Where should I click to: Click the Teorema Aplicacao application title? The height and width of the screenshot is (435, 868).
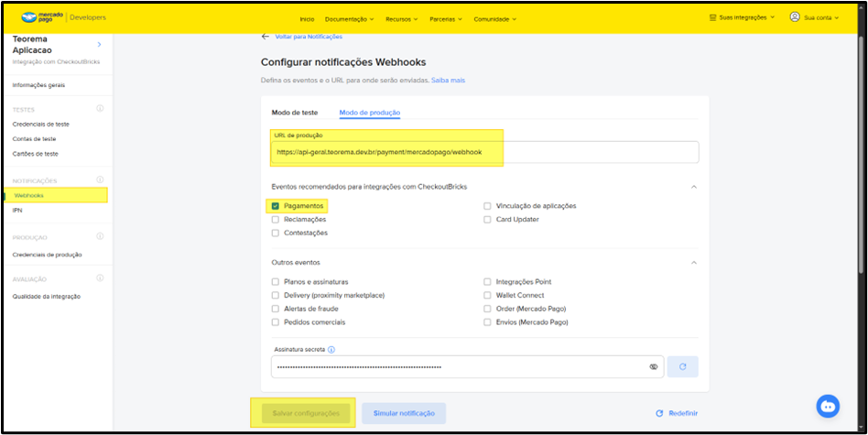click(x=31, y=45)
